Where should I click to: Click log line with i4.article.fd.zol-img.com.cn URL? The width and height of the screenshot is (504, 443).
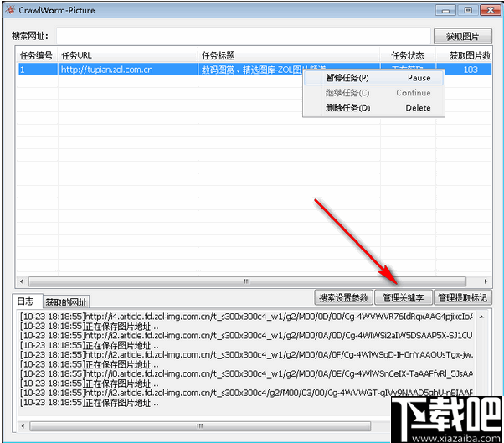[x=246, y=317]
